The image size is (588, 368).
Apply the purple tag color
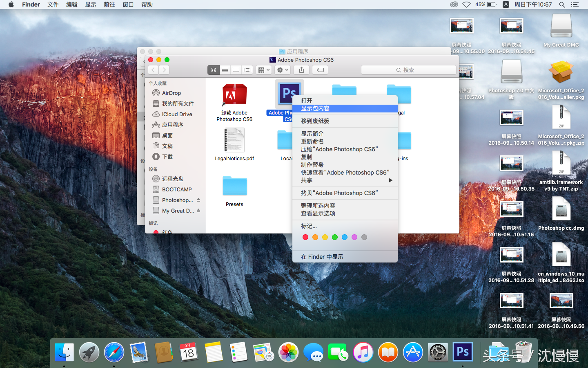pos(354,237)
